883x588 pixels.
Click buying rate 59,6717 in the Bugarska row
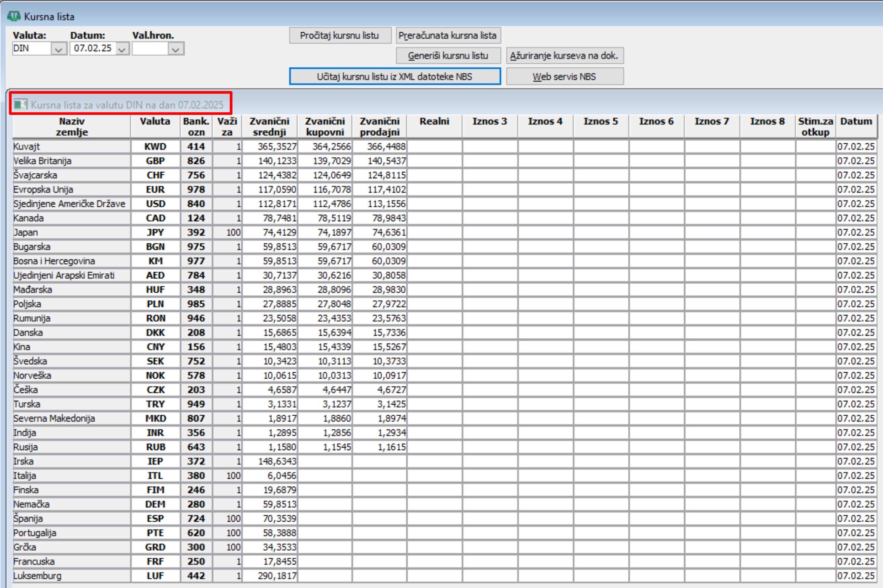click(x=325, y=247)
